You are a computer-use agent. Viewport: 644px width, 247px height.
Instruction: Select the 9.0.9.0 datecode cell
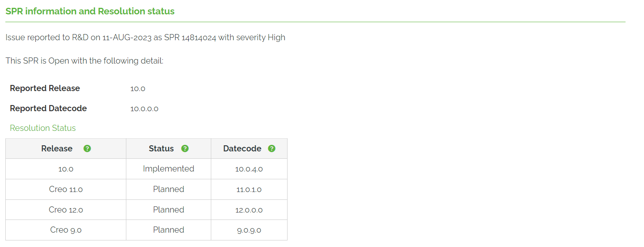[x=249, y=230]
